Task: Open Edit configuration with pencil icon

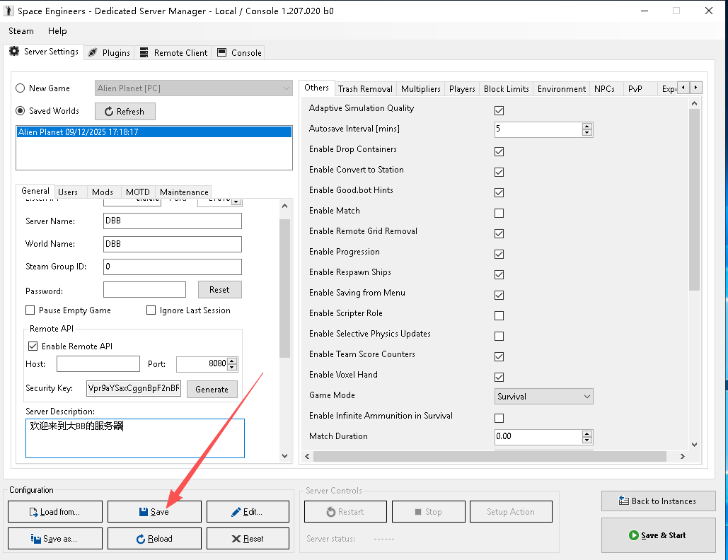Action: point(248,512)
